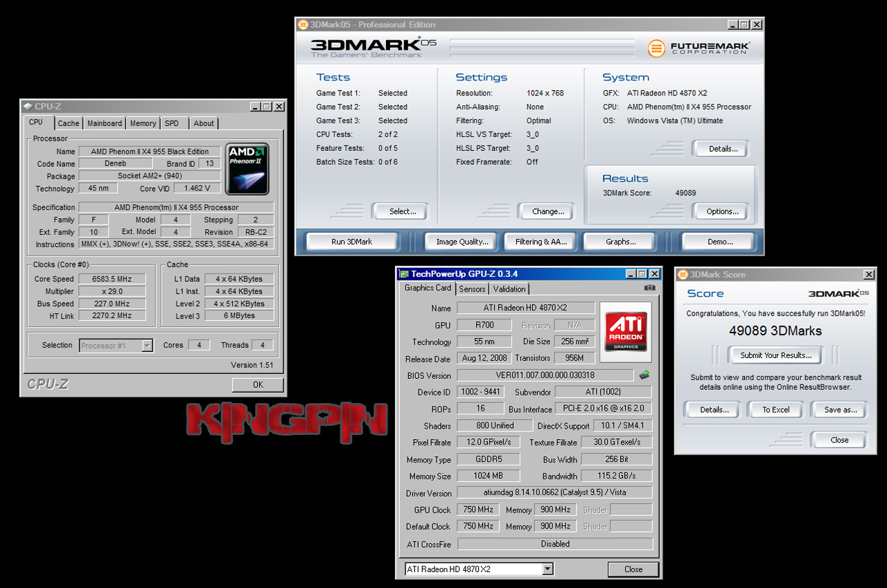Click the BIOS save chip icon in GPU-Z
Image resolution: width=887 pixels, height=588 pixels.
(644, 375)
